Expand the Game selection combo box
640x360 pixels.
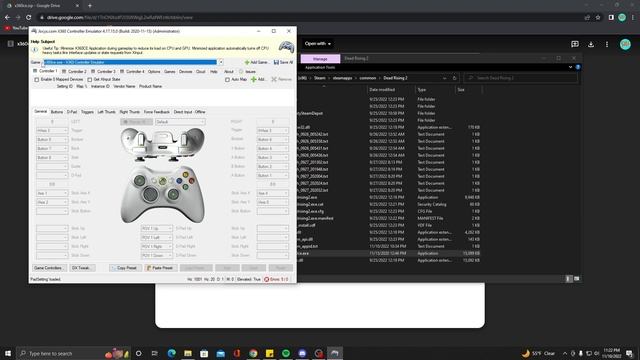221,62
